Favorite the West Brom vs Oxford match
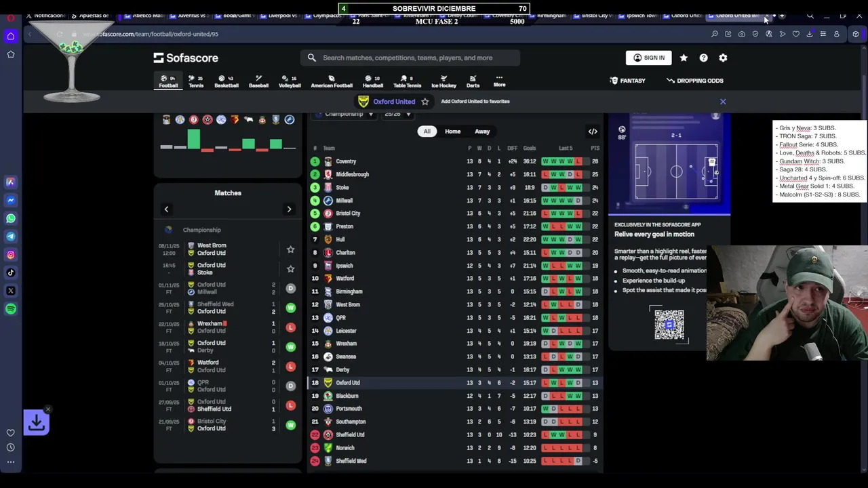 tap(290, 249)
